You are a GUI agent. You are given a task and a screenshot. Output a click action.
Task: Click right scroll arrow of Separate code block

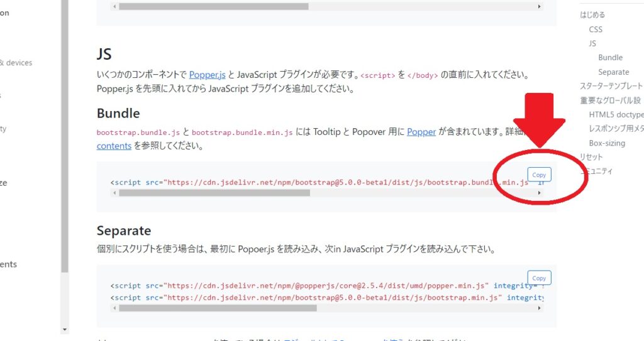(x=539, y=308)
